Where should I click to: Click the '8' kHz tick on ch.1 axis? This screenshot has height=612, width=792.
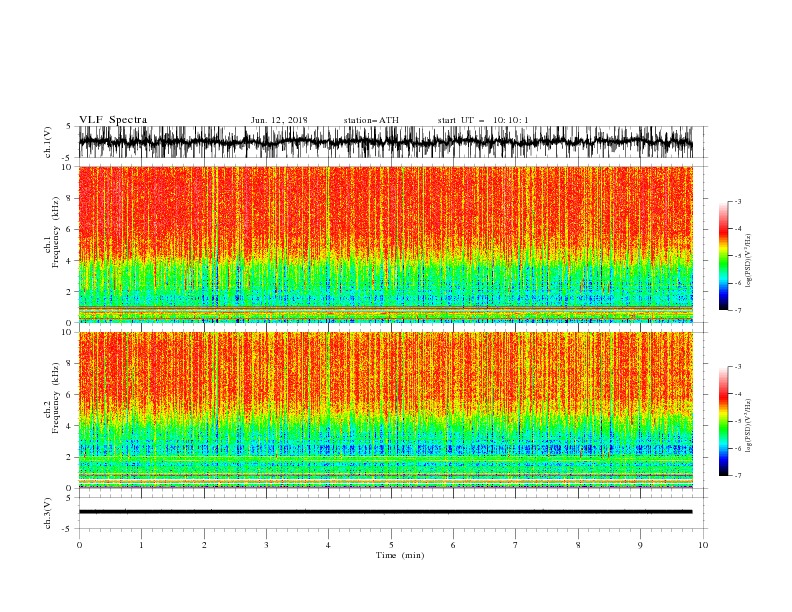coord(70,198)
